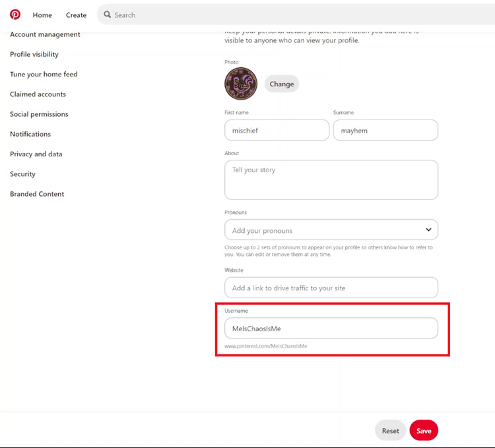Click the 'Username' field label
495x448 pixels.
tap(236, 311)
